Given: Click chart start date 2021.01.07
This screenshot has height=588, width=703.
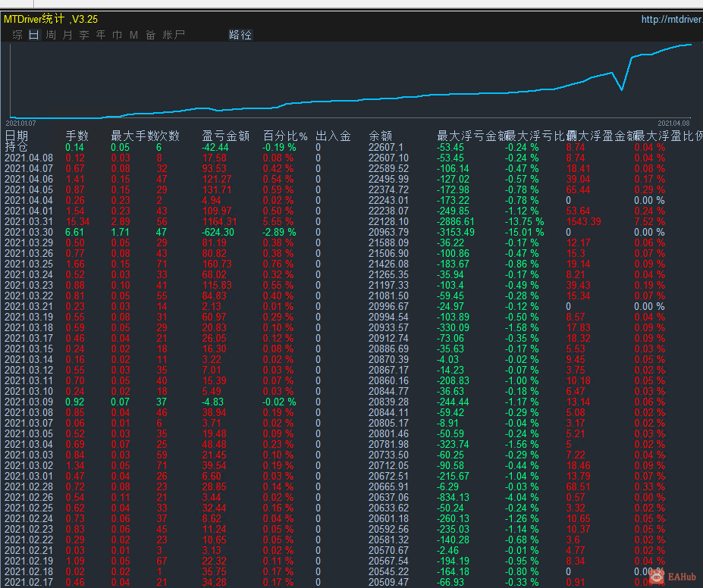Looking at the screenshot, I should tap(20, 124).
